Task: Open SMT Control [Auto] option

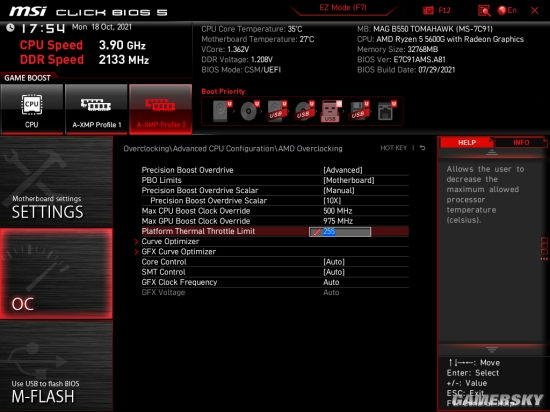Action: coord(334,272)
